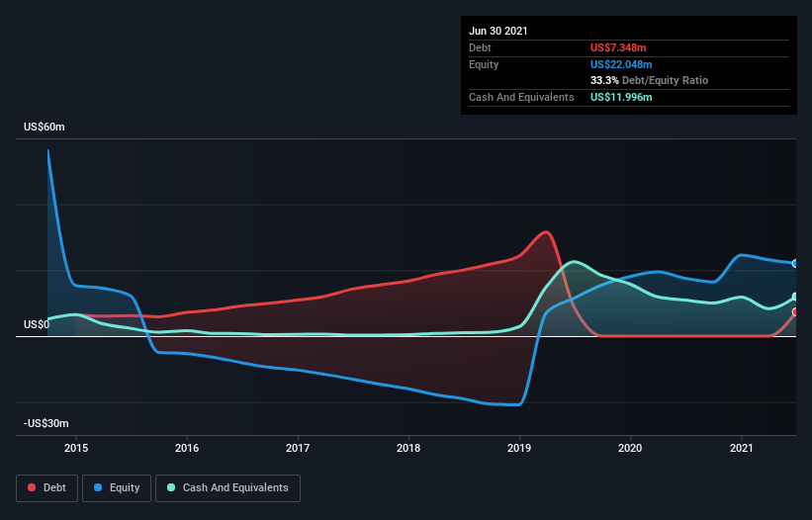Click the 2020 x-axis label

click(630, 448)
